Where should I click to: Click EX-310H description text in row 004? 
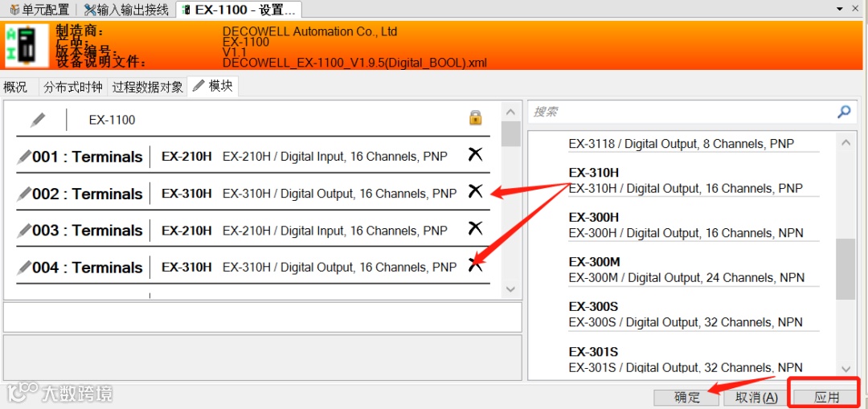pos(339,268)
